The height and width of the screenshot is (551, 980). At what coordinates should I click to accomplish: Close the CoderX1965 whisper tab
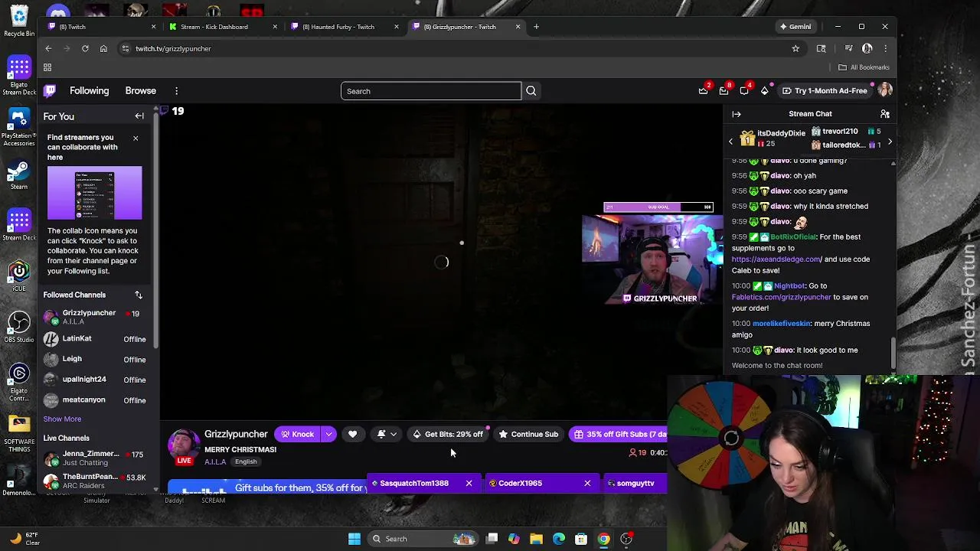pos(587,483)
